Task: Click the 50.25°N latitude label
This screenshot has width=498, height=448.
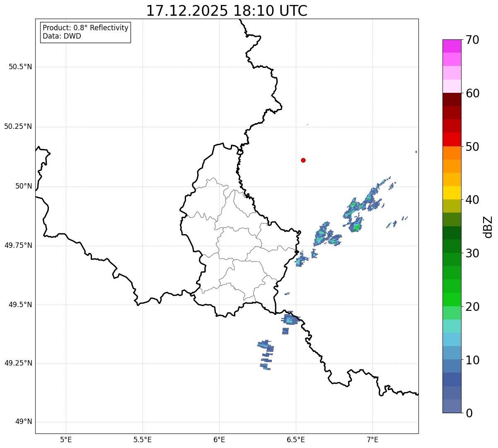Action: coord(18,126)
